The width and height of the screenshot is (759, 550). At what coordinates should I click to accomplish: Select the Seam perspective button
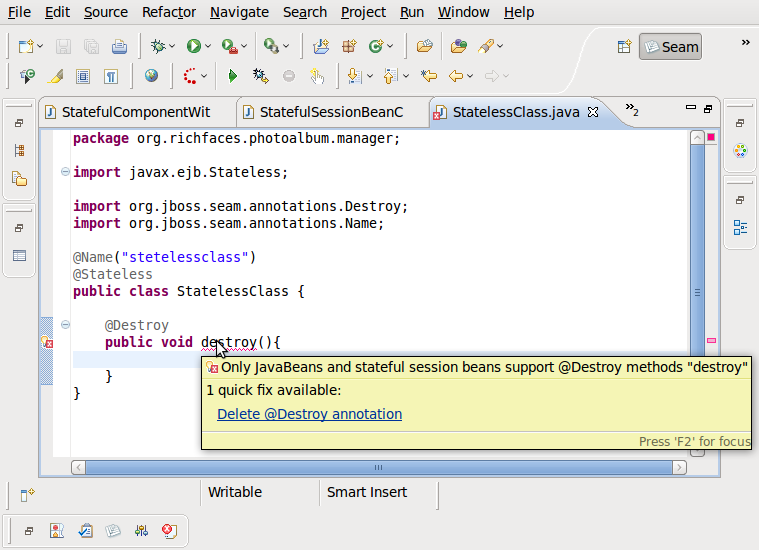point(670,46)
